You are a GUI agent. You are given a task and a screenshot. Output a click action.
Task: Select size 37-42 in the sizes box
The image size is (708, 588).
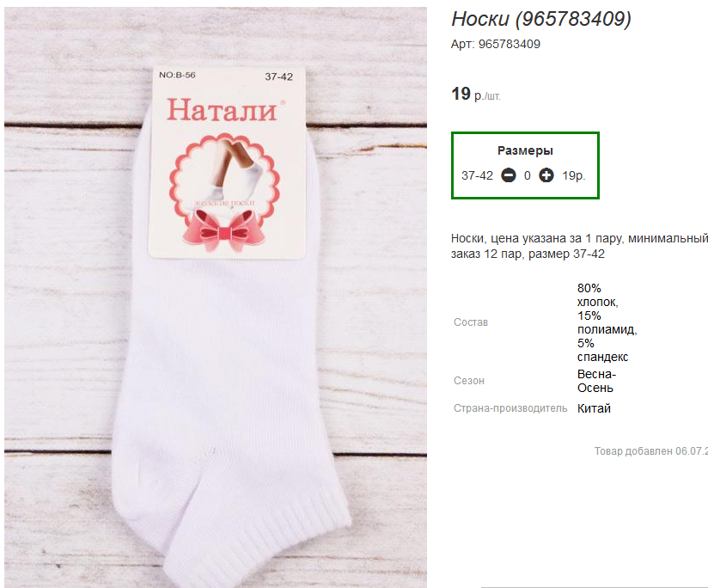click(477, 175)
